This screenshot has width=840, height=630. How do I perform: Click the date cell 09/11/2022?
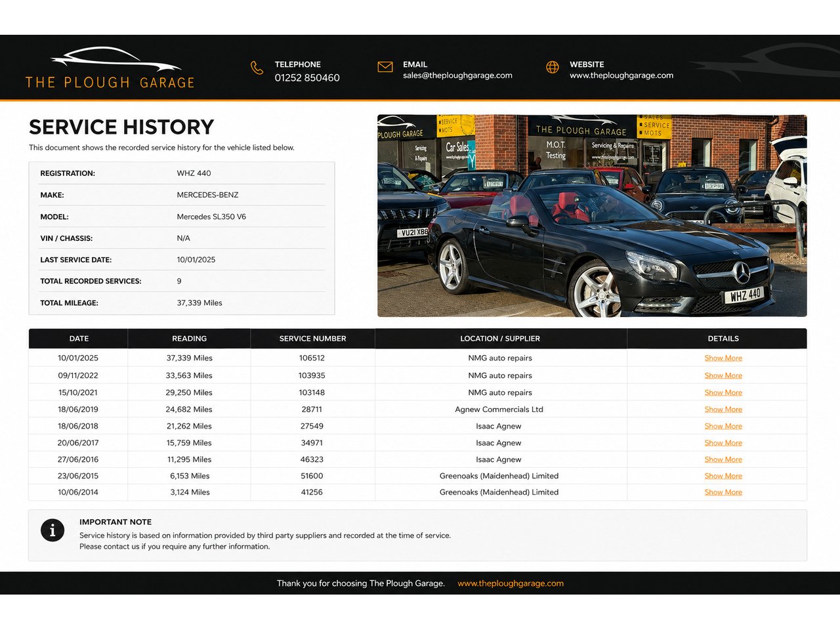pyautogui.click(x=78, y=375)
